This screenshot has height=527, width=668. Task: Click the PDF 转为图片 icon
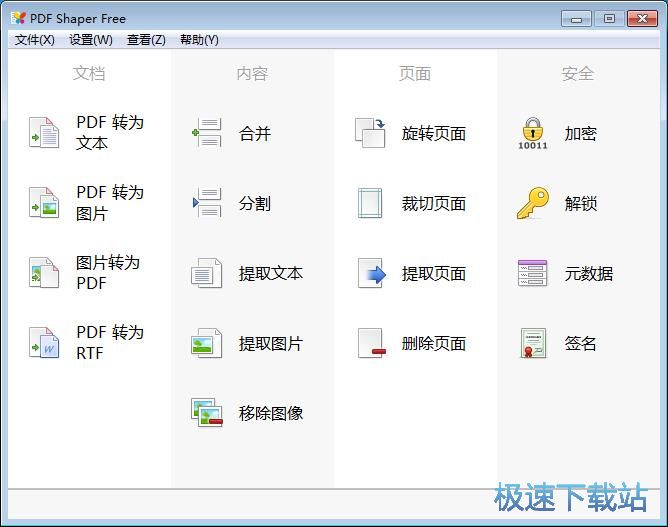point(44,202)
